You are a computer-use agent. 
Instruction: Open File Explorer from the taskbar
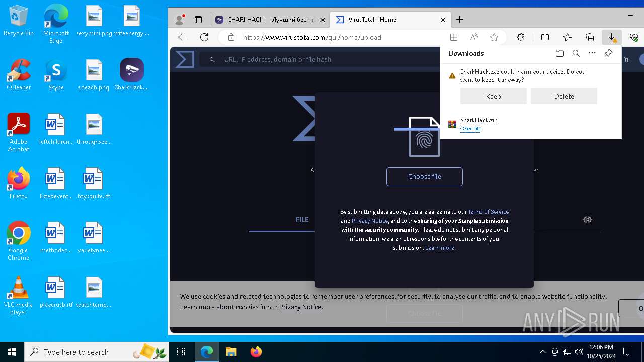(x=231, y=352)
